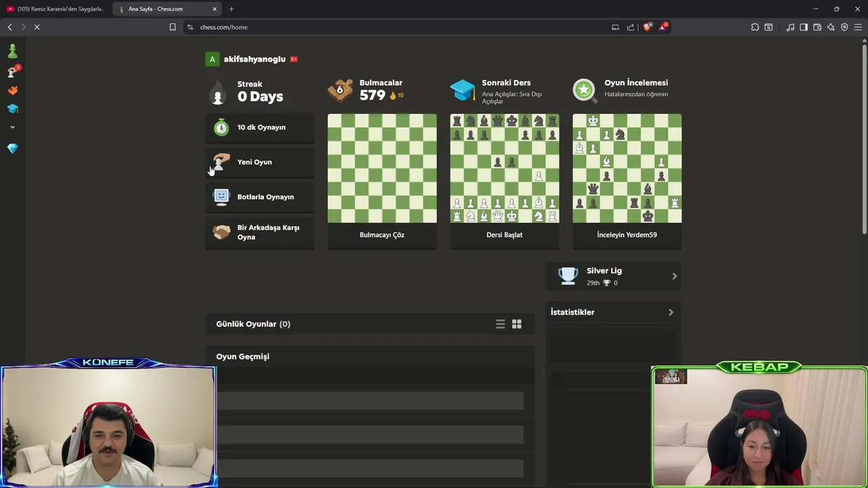Click the install-app screen icon in address bar

615,27
